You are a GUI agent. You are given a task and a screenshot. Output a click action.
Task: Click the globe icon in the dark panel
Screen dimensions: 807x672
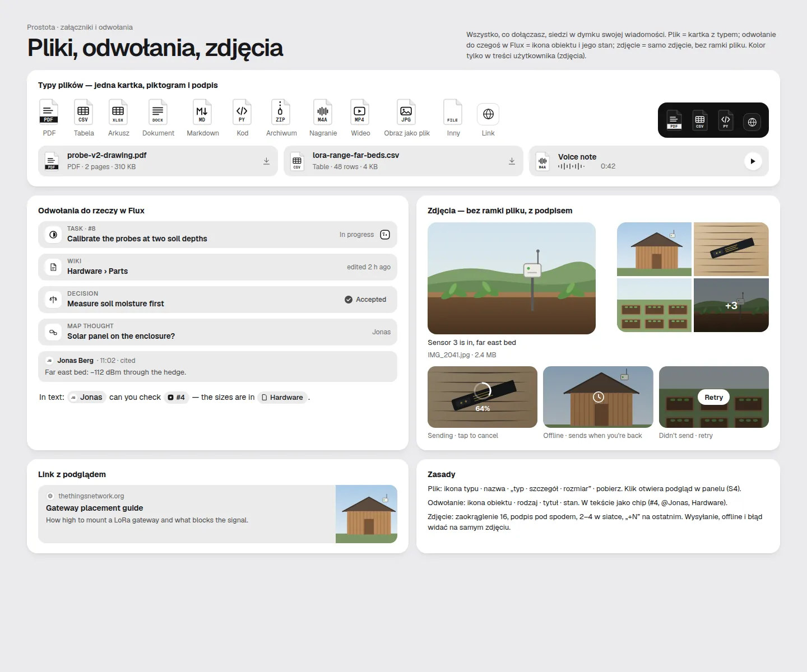pos(752,122)
